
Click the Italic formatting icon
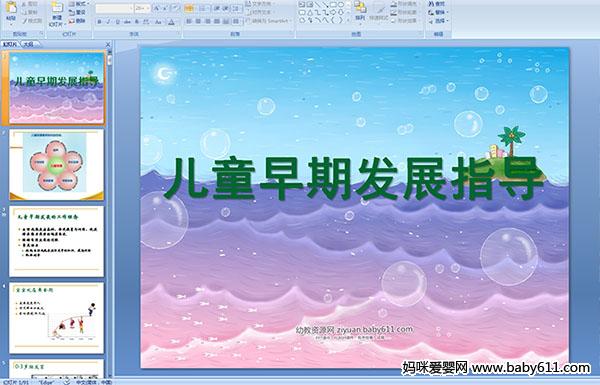click(x=108, y=22)
